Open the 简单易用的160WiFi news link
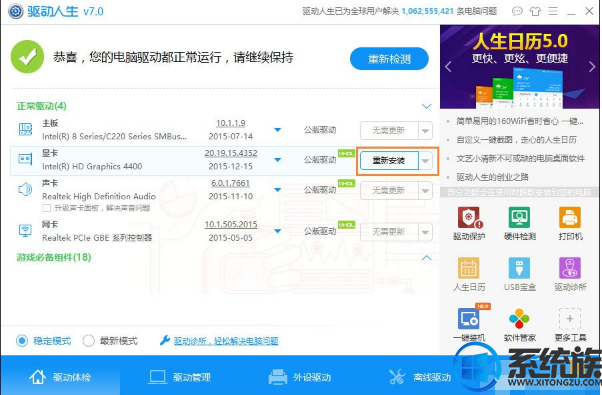602x395 pixels. point(520,122)
